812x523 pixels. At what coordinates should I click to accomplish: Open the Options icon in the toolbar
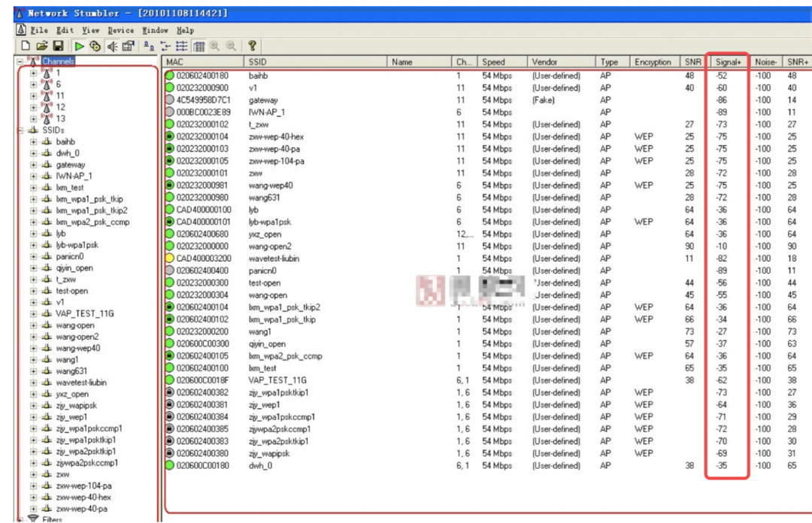click(129, 46)
